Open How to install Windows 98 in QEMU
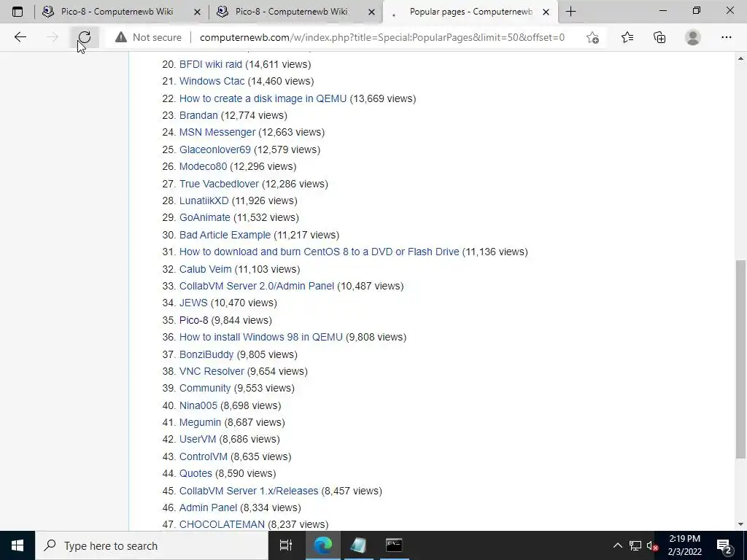This screenshot has width=747, height=560. click(x=261, y=337)
